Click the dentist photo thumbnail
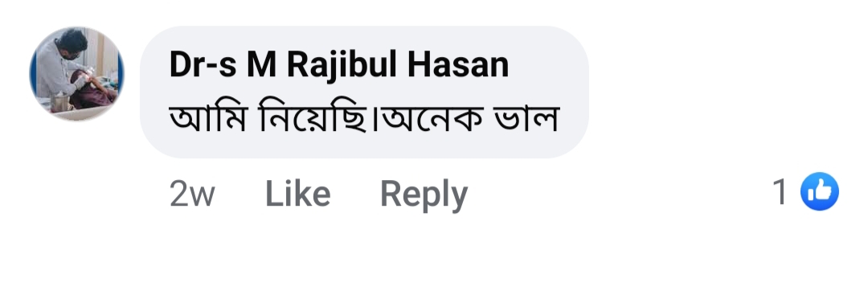The image size is (868, 299). [76, 74]
